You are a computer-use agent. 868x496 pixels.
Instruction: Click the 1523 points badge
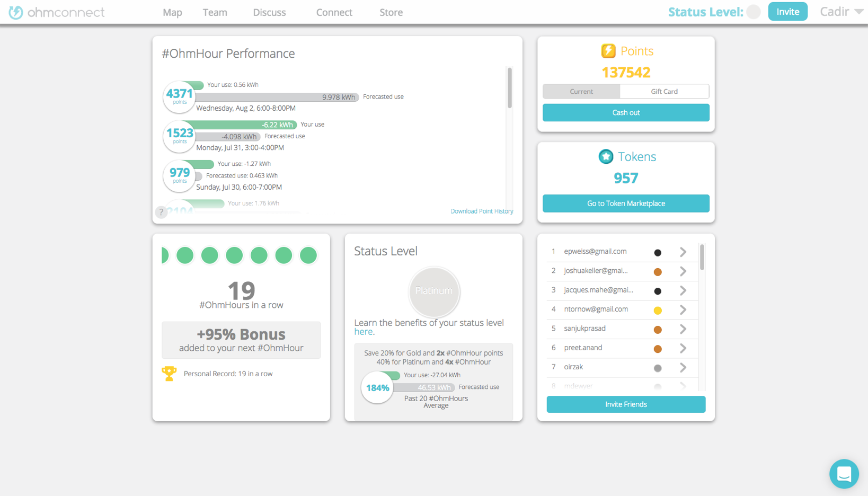pyautogui.click(x=179, y=136)
